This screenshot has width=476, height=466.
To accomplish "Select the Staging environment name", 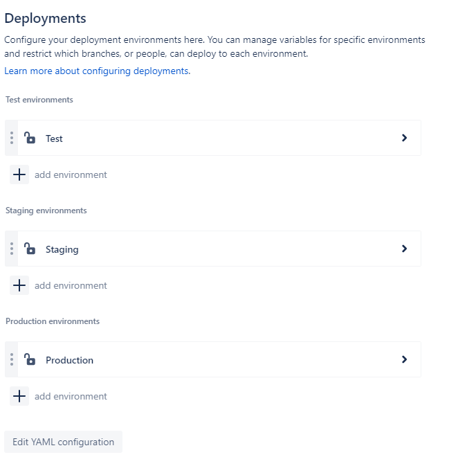I will (62, 250).
